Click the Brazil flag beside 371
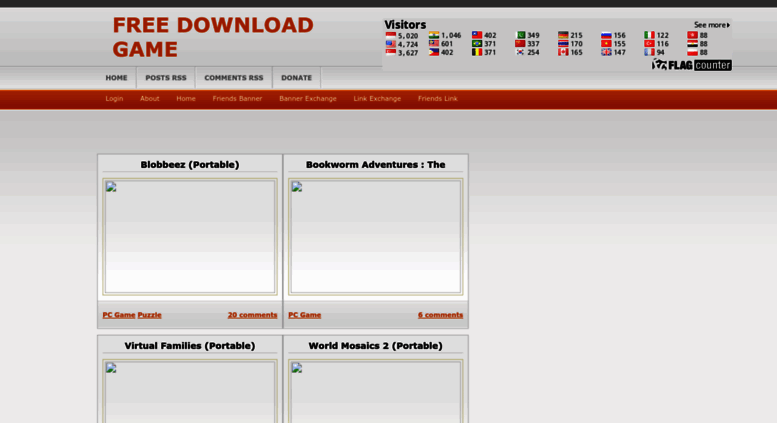Image resolution: width=777 pixels, height=423 pixels. coord(477,44)
